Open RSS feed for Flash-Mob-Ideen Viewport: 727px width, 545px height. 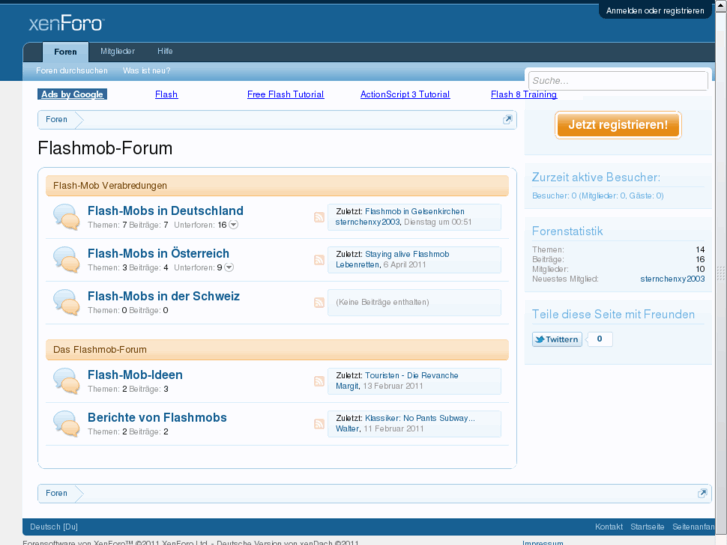(x=319, y=381)
